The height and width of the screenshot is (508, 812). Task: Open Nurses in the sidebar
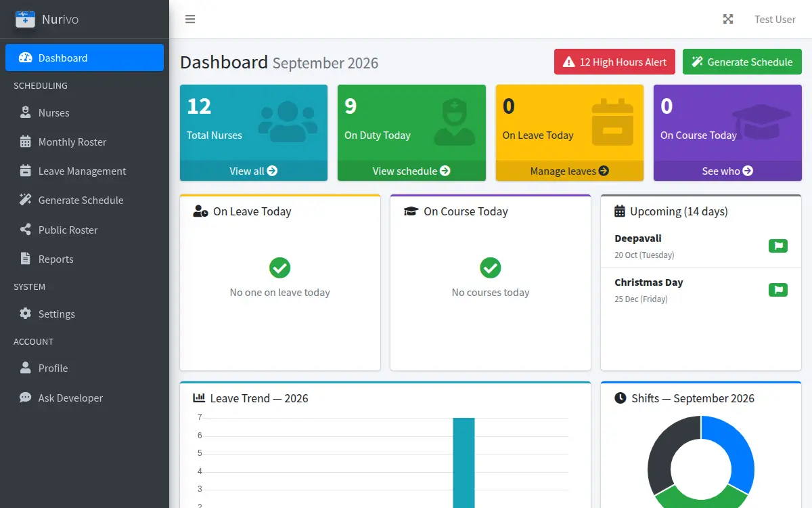[85, 112]
